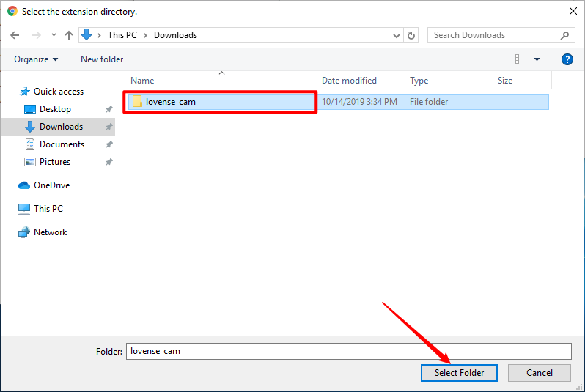Click the Search Downloads box
Image resolution: width=585 pixels, height=392 pixels.
click(493, 35)
